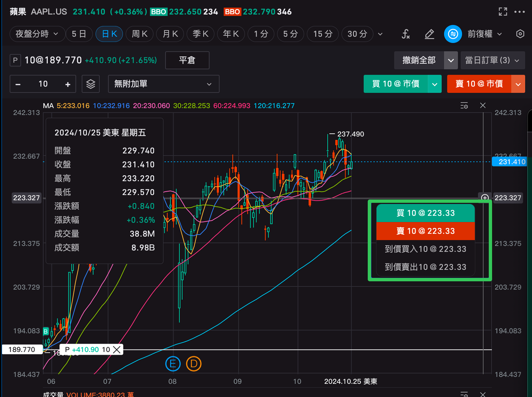The height and width of the screenshot is (397, 532).
Task: Open the 無附加單 attached order dropdown
Action: [163, 84]
